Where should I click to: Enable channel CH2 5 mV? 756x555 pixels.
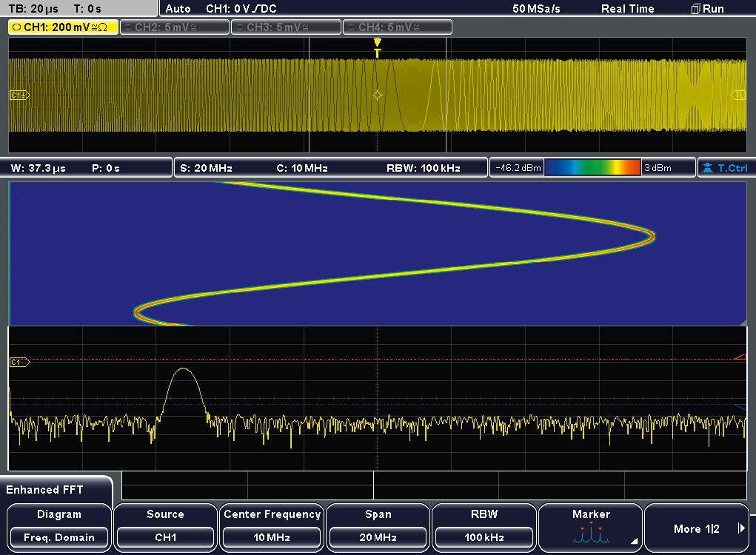[x=174, y=27]
